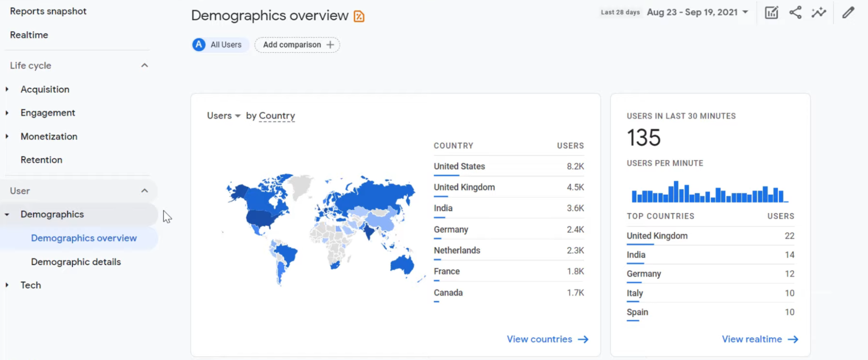
Task: Click the orange report status icon beside title
Action: click(x=359, y=17)
